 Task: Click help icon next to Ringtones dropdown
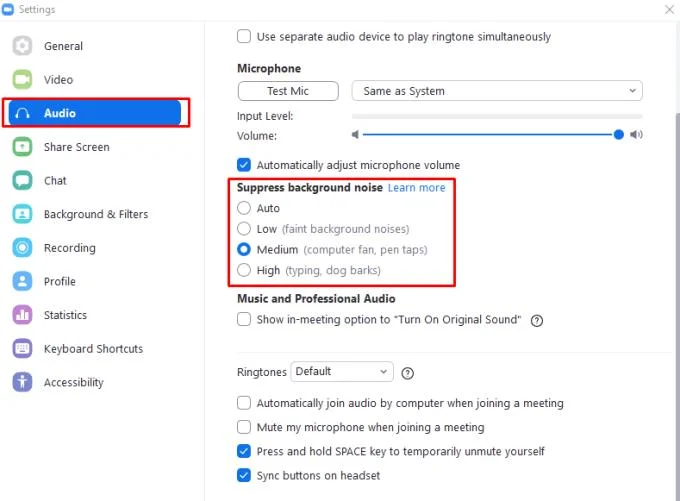[x=407, y=373]
